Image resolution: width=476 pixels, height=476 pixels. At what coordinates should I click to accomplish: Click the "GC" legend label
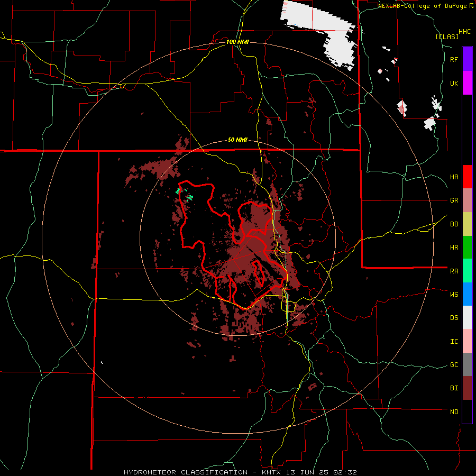454,365
